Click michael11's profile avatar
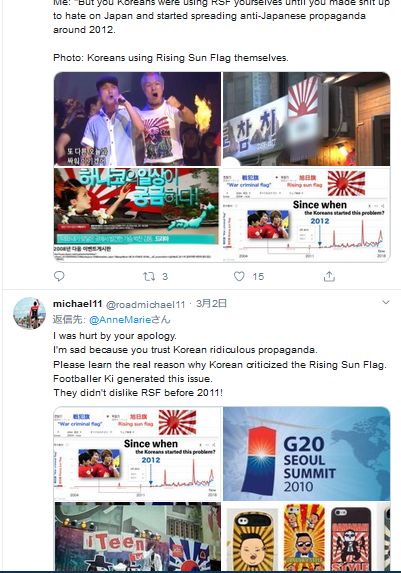Screen dimensions: 401x573 pyautogui.click(x=30, y=313)
